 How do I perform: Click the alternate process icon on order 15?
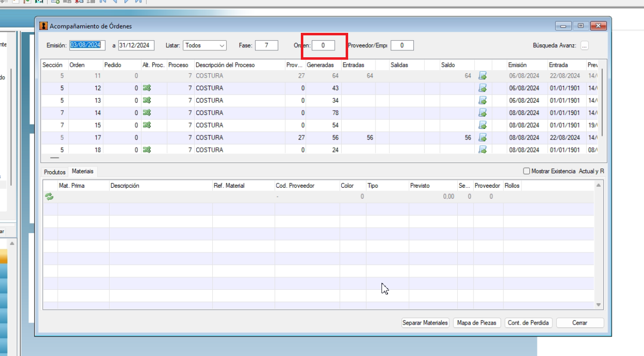(146, 125)
